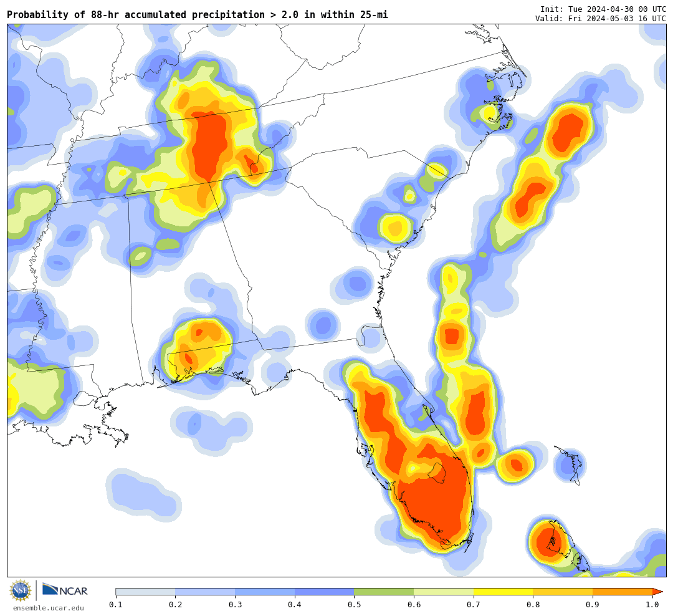Click the 0.1 colorbar tick label
Viewport: 673px width, 616px height.
[115, 604]
